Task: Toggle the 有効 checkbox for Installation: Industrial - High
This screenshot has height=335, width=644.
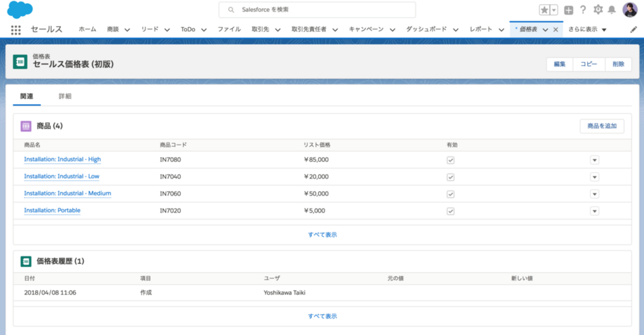Action: (450, 160)
